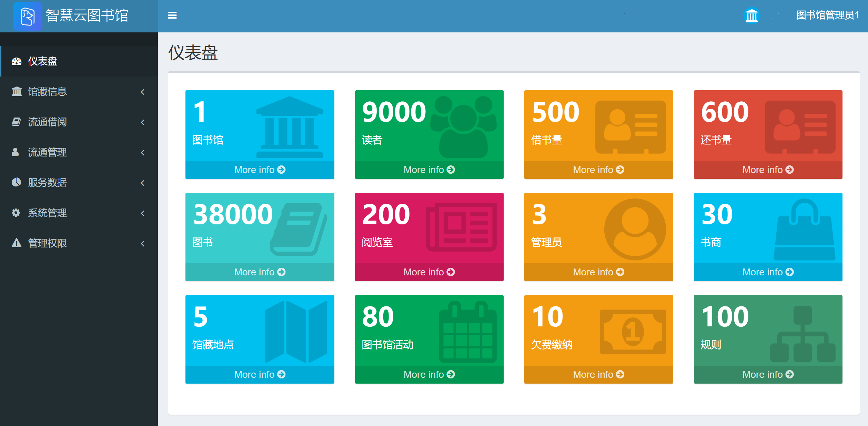
Task: Select the 仪表盘 menu item
Action: [x=43, y=61]
